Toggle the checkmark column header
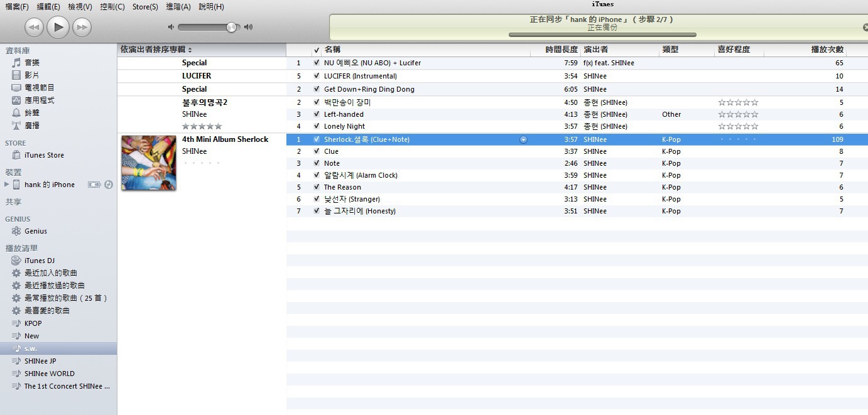868x415 pixels. point(317,50)
